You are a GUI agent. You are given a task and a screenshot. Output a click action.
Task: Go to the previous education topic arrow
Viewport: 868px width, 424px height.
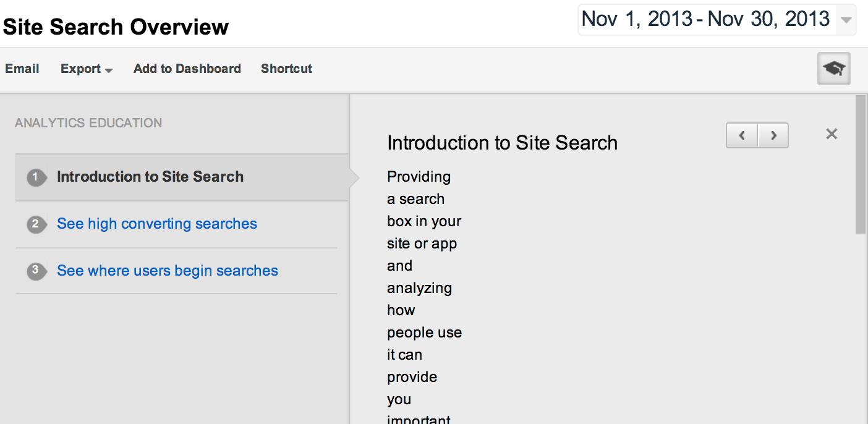[742, 135]
